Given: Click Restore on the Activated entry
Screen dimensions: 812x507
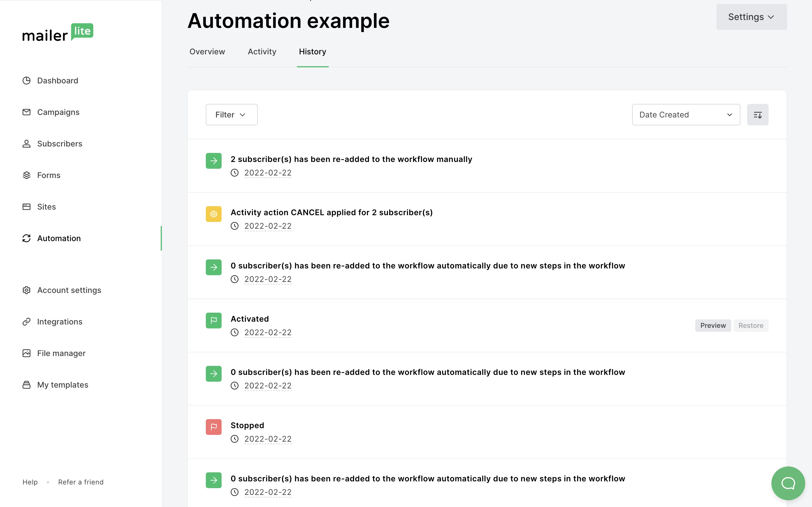Looking at the screenshot, I should click(751, 326).
